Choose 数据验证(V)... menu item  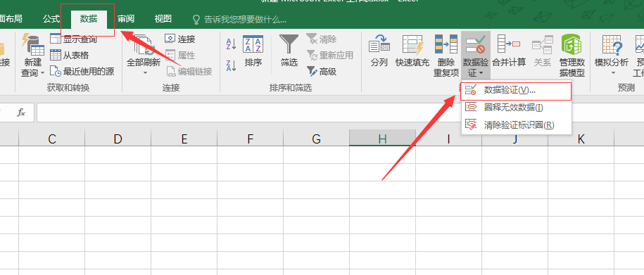coord(517,91)
